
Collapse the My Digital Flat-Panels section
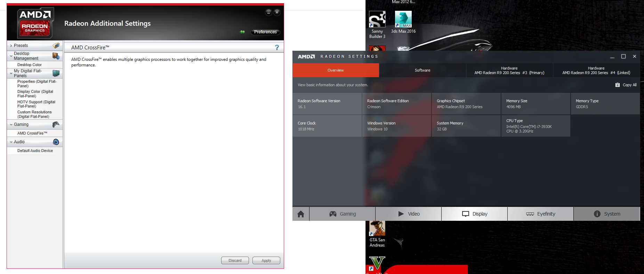pos(11,73)
